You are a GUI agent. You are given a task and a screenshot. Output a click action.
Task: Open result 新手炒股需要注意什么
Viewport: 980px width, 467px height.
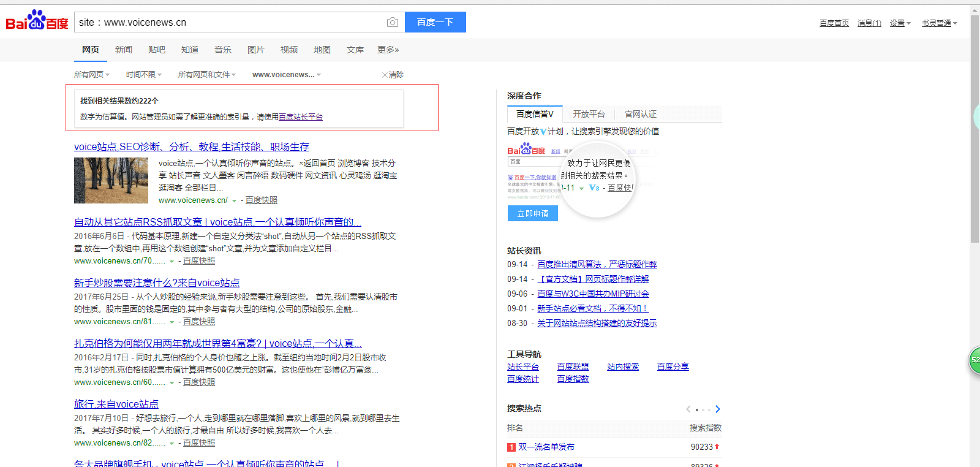pyautogui.click(x=157, y=283)
